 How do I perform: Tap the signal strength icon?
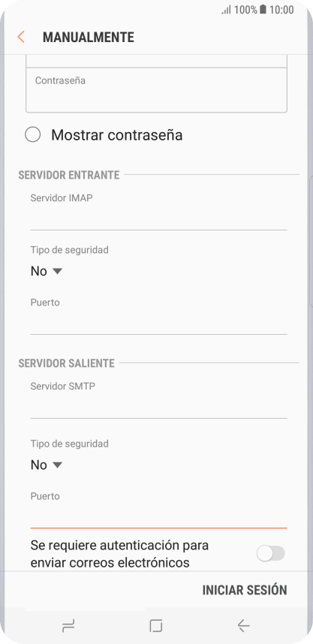coord(227,10)
